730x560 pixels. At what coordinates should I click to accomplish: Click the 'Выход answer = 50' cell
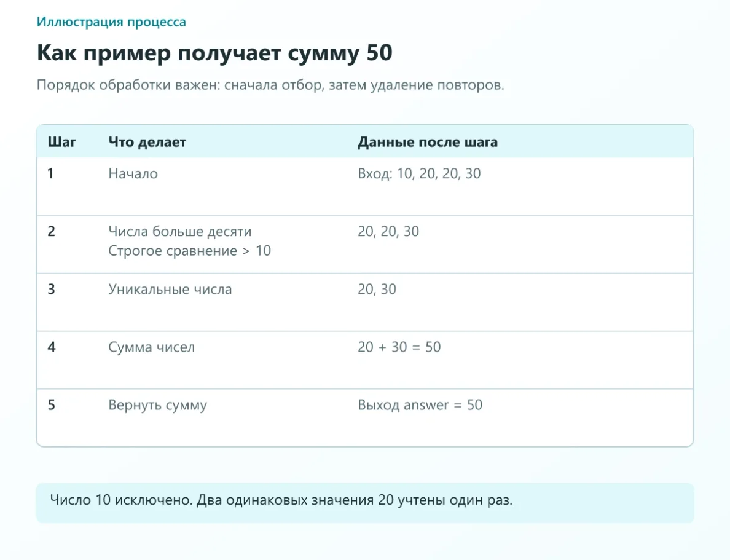pyautogui.click(x=420, y=405)
